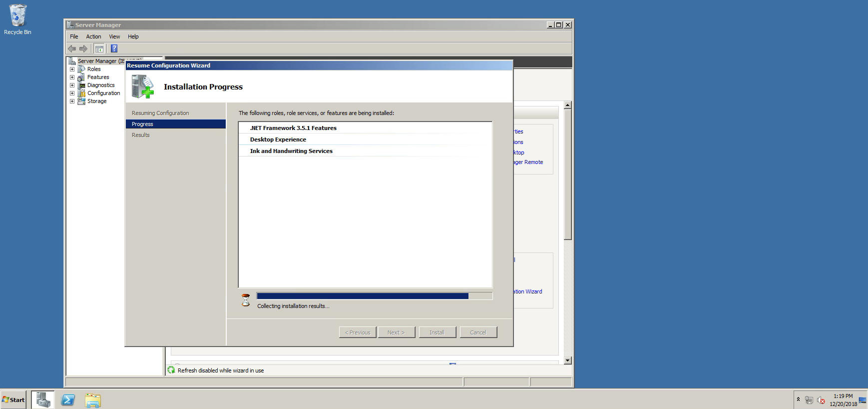868x409 pixels.
Task: Click the Cancel button in wizard
Action: coord(478,332)
